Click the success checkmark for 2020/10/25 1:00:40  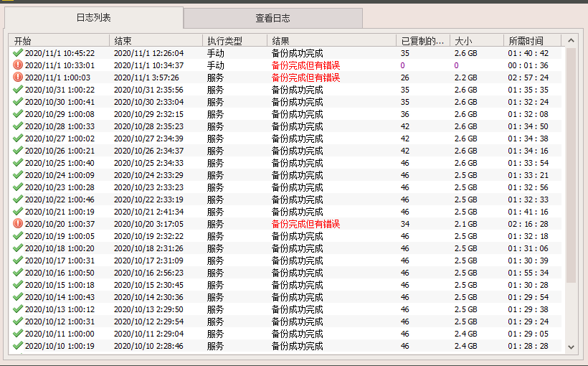click(x=18, y=163)
